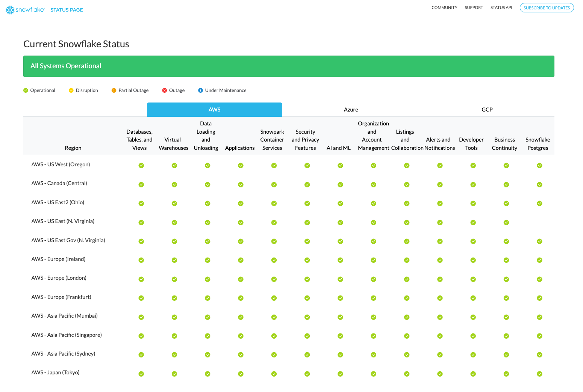The image size is (583, 392).
Task: Click the Business Continuity column header
Action: (504, 144)
